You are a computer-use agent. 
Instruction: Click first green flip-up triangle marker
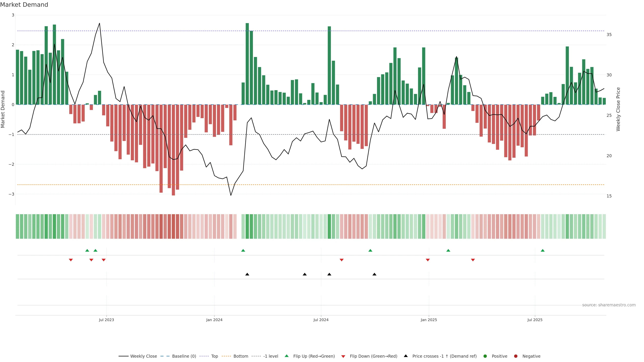point(87,251)
